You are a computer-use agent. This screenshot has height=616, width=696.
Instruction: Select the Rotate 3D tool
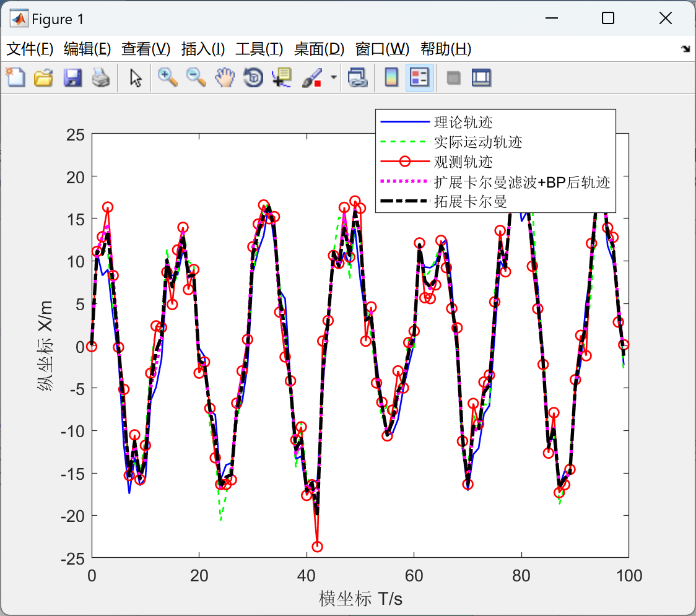coord(253,77)
